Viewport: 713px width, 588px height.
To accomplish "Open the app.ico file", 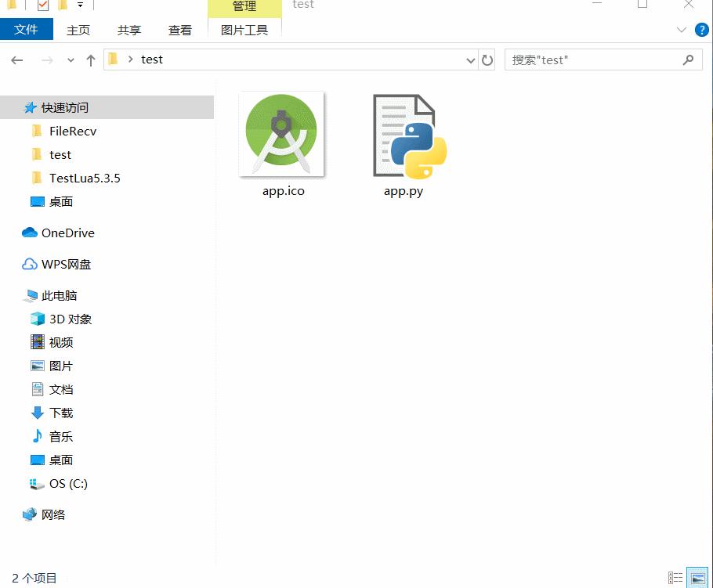I will [282, 135].
